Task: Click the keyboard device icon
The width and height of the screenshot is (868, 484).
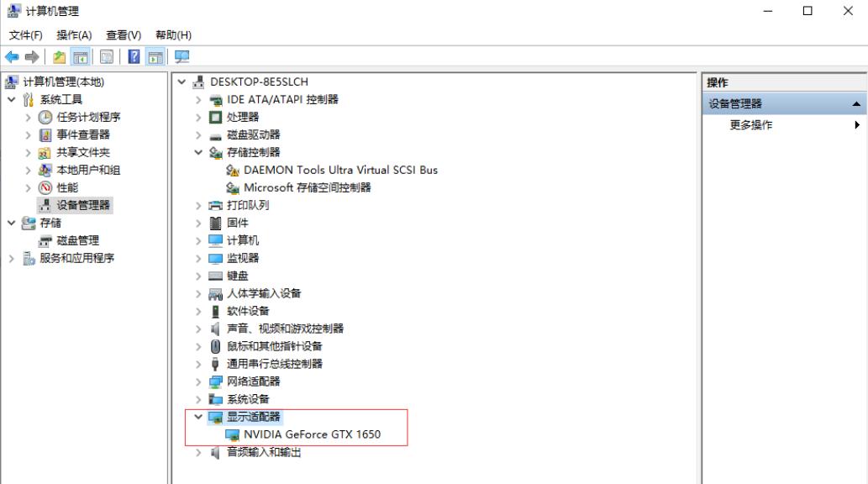Action: coord(215,276)
